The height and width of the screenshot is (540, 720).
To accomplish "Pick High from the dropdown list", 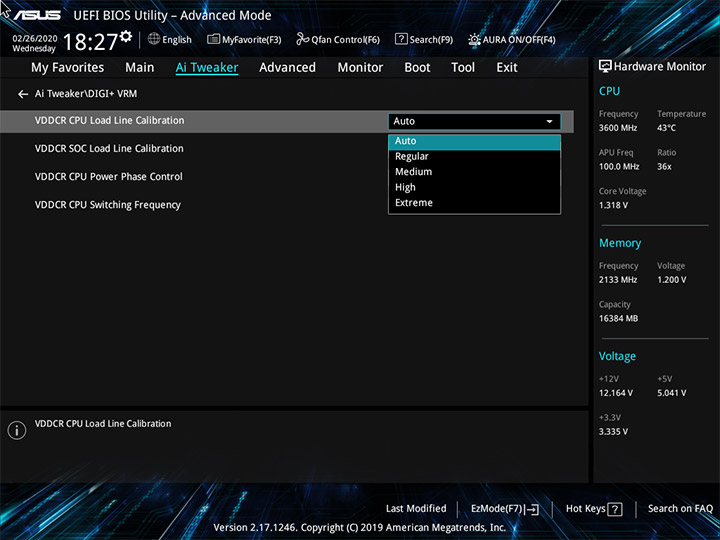I will 474,187.
